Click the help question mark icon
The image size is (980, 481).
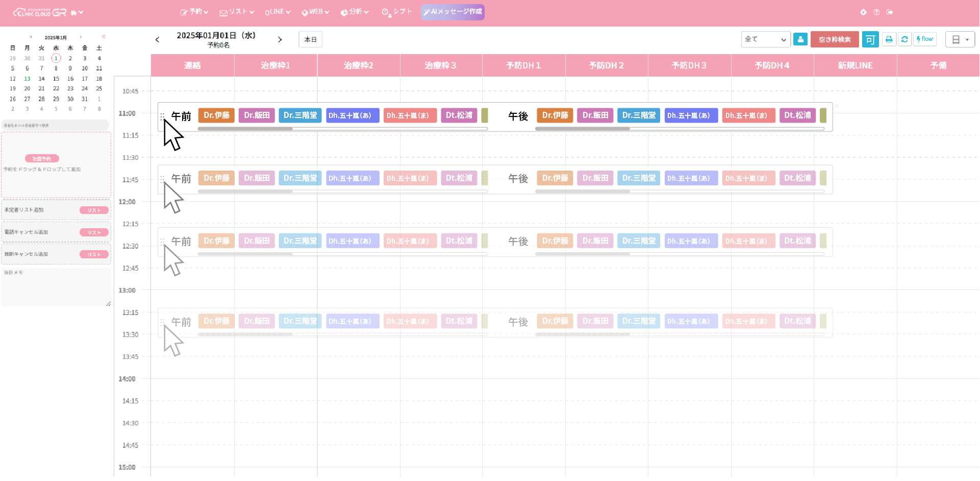click(x=876, y=12)
